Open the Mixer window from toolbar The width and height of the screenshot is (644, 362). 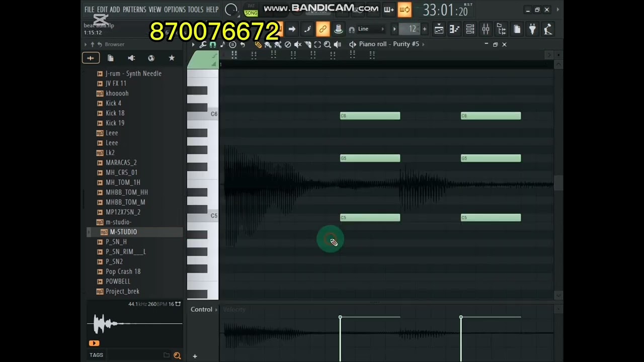point(486,29)
